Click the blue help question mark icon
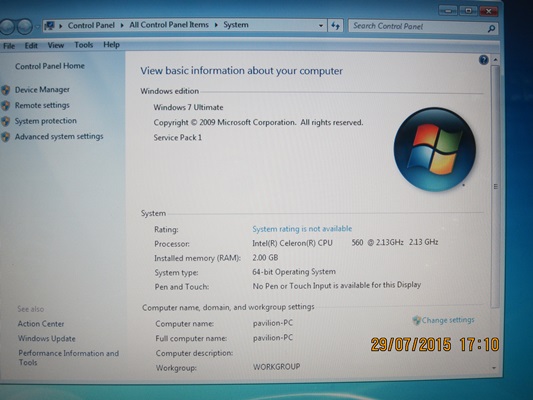533x400 pixels. click(483, 60)
